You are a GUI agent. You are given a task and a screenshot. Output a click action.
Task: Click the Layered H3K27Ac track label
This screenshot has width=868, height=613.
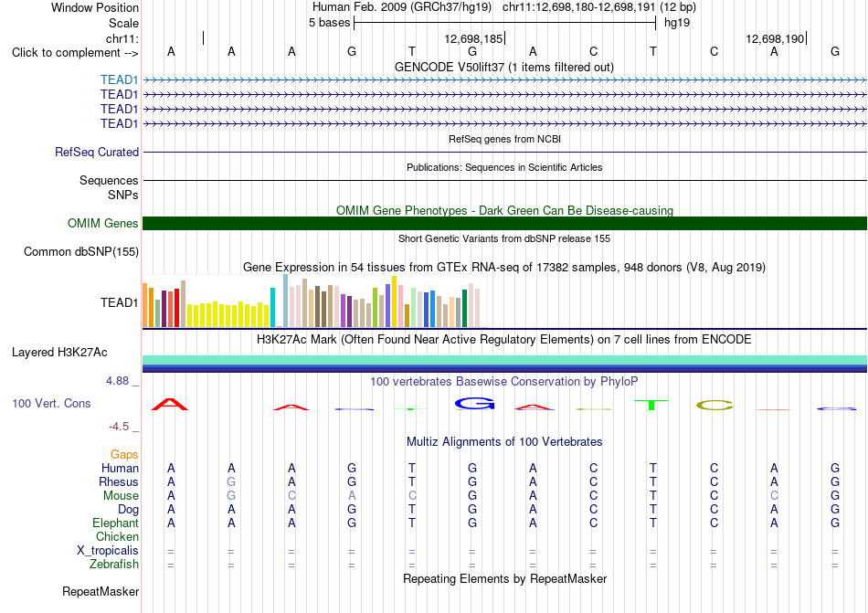[x=59, y=353]
